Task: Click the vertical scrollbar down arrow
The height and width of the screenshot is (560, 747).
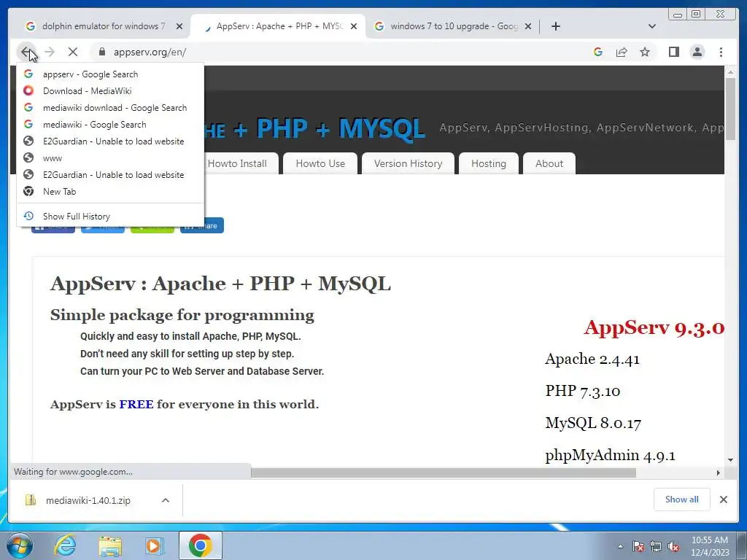Action: pos(730,460)
